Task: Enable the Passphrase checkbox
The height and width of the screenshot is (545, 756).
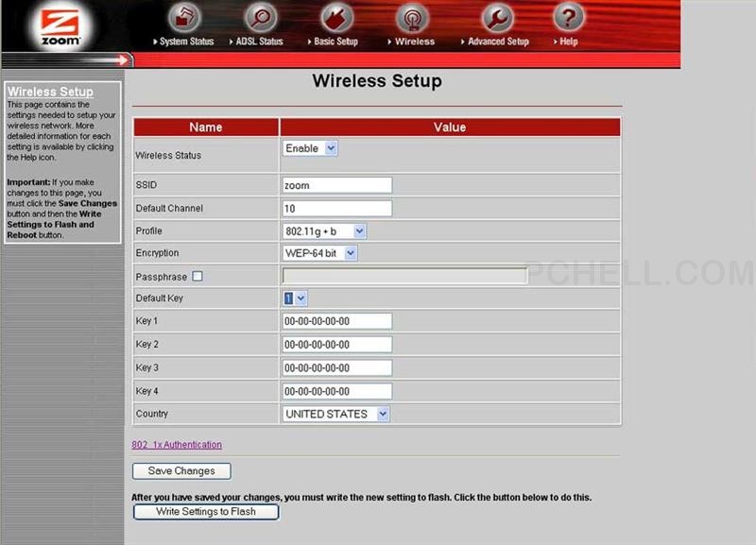Action: (x=198, y=276)
